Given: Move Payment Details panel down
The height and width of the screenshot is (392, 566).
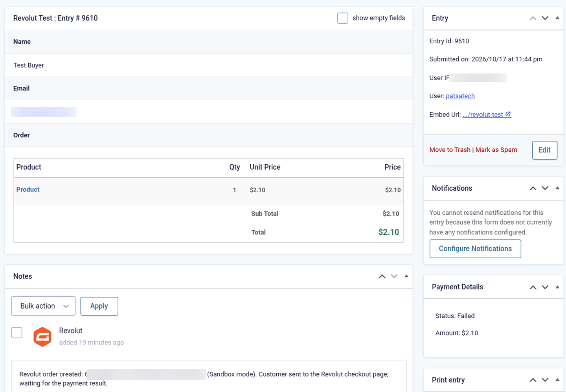Looking at the screenshot, I should pyautogui.click(x=545, y=287).
